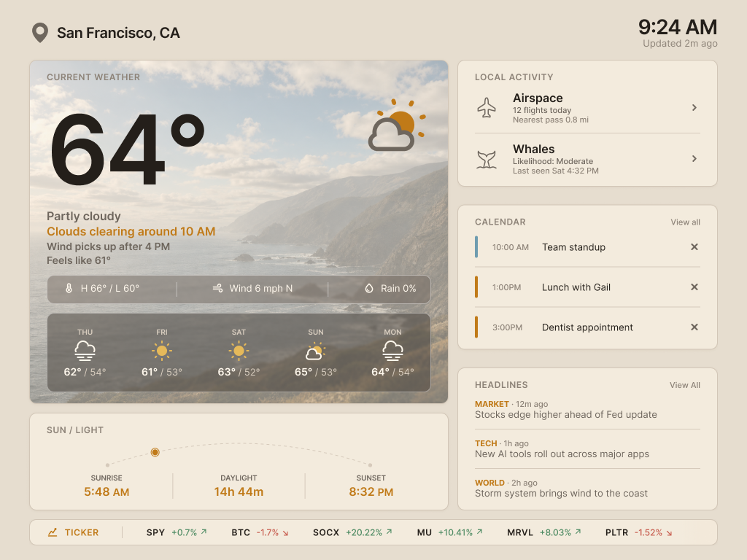Click SOCX upward trend arrow
The height and width of the screenshot is (560, 747).
pos(390,532)
